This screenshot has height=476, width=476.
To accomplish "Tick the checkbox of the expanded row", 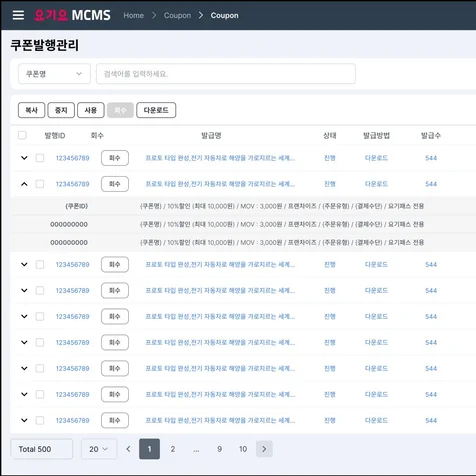I will pos(40,184).
